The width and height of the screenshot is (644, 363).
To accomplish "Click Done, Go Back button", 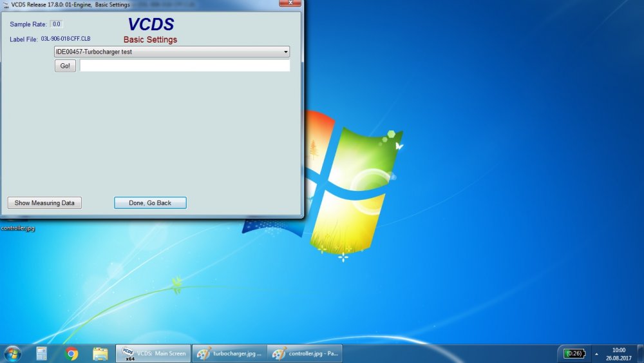I will (x=150, y=202).
